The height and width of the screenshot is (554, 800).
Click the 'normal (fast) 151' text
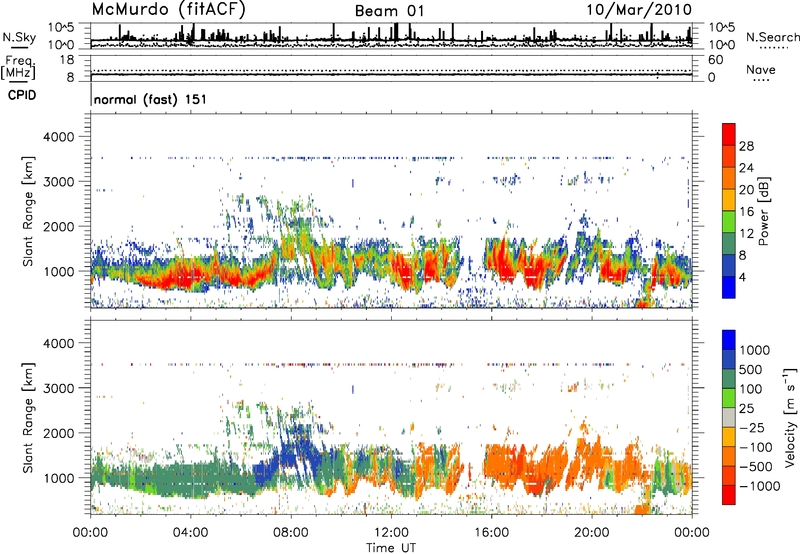(150, 99)
